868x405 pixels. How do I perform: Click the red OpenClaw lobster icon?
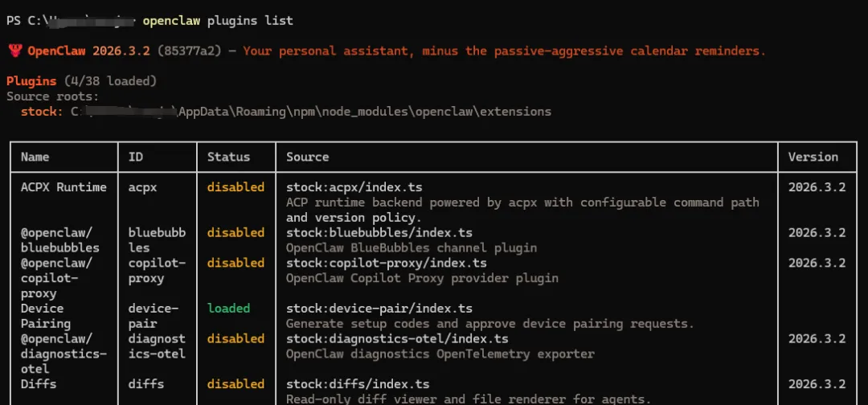pos(15,51)
